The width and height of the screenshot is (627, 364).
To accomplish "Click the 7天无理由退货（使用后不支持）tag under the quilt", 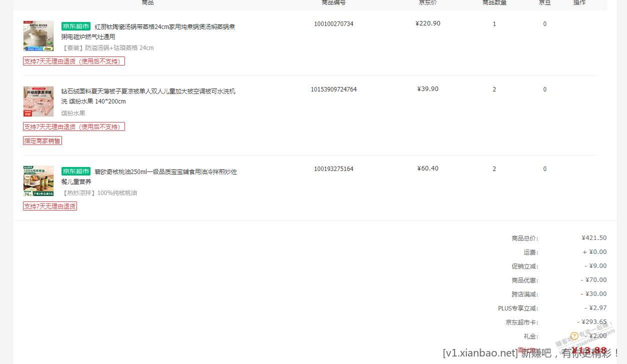I will [74, 126].
